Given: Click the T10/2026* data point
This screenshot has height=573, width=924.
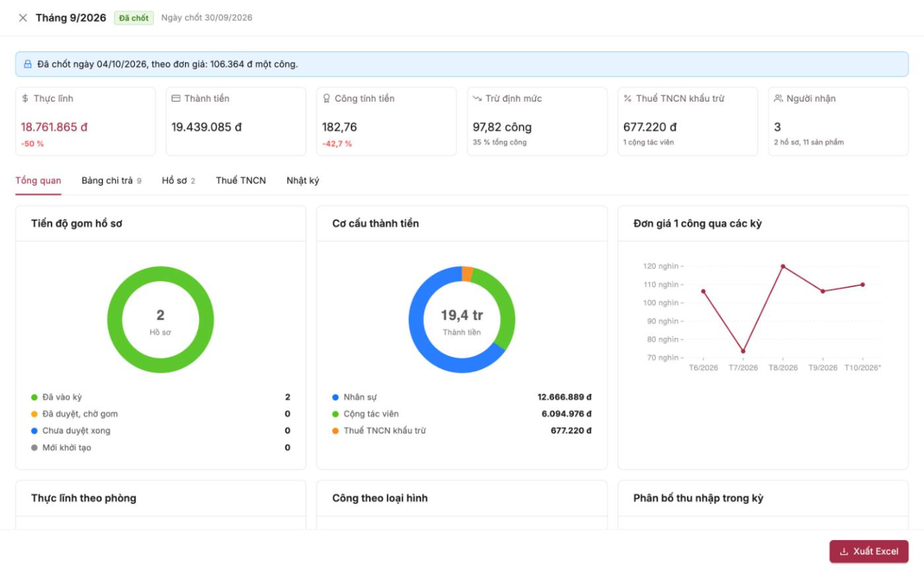Looking at the screenshot, I should coord(863,285).
